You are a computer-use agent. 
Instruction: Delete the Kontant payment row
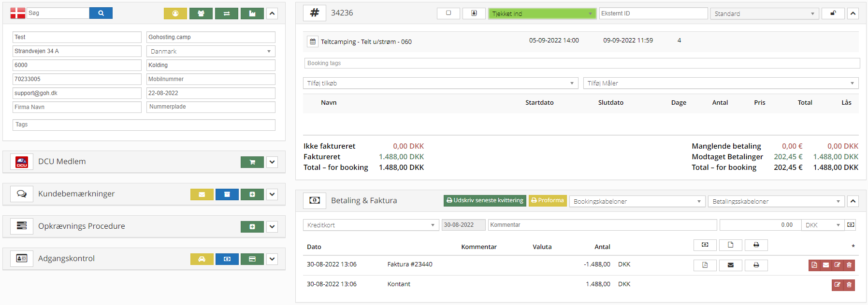849,285
